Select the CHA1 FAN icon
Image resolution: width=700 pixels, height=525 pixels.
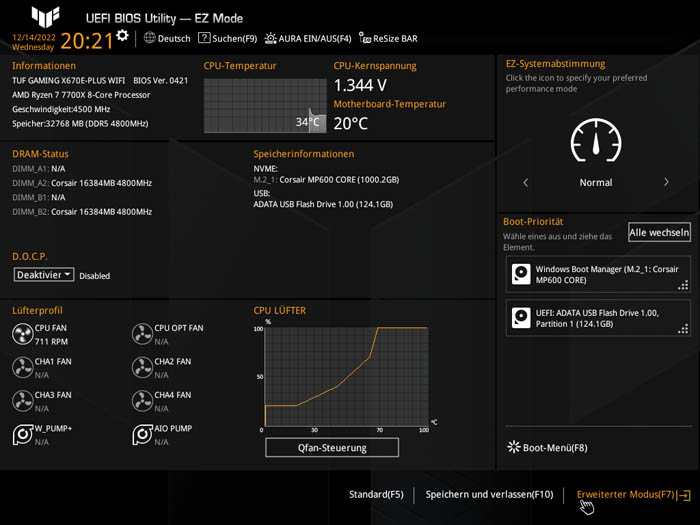tap(22, 367)
